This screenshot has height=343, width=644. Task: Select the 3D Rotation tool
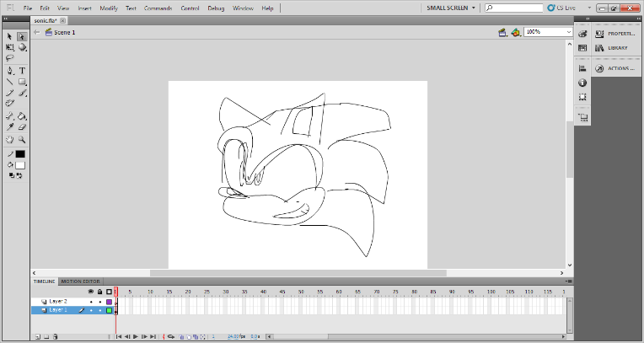[22, 48]
